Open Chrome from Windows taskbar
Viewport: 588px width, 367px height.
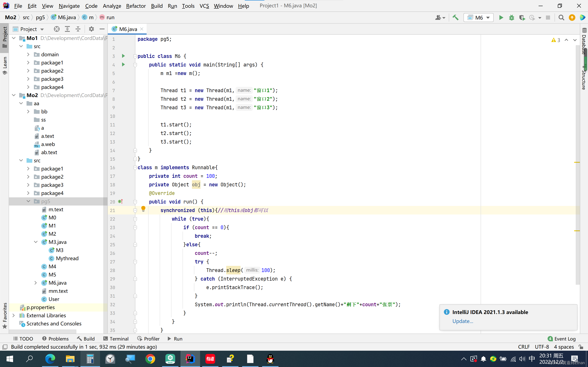click(150, 359)
